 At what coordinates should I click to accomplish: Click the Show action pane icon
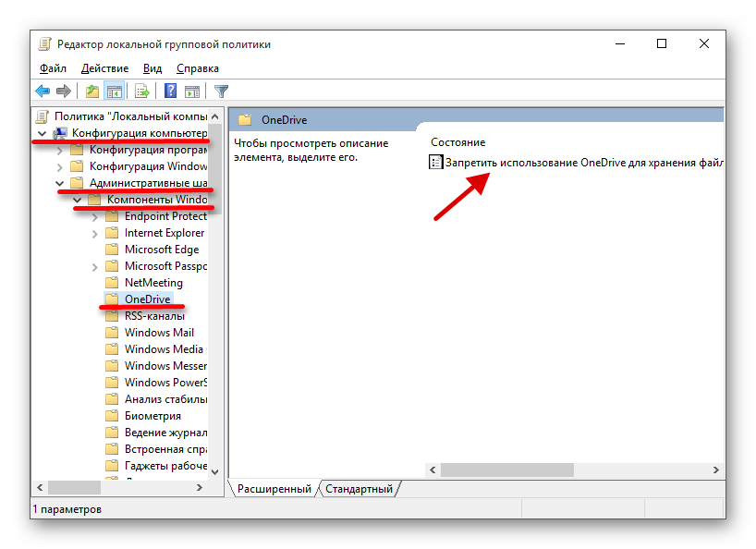[192, 91]
